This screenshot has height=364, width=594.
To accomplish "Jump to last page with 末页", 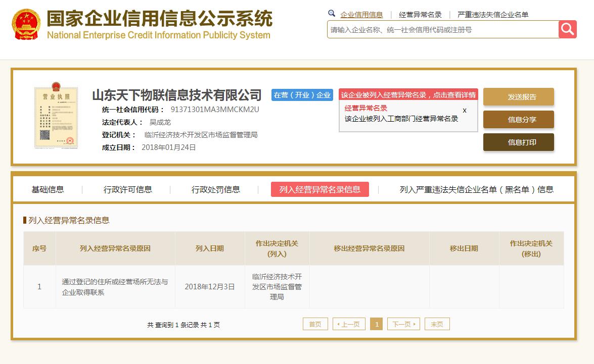I will [437, 324].
